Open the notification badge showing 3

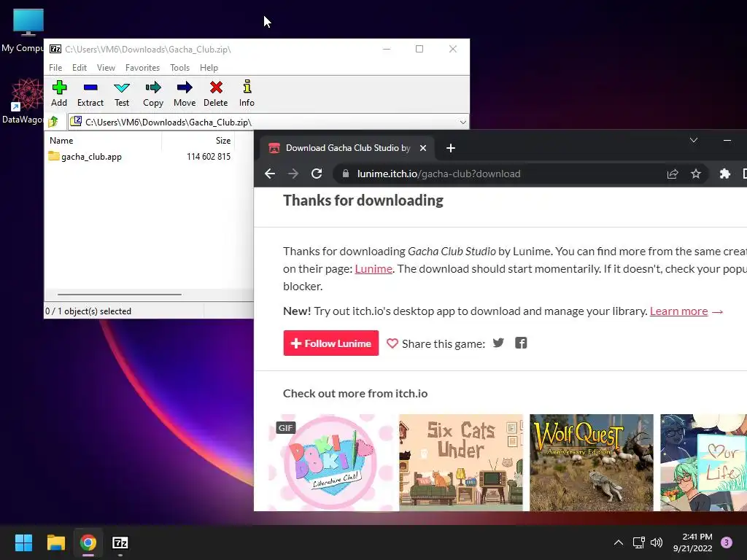727,542
